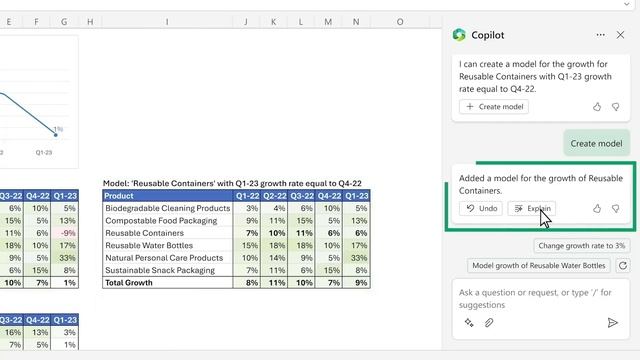Collapse the ribbon with the top chevron
This screenshot has height=360, width=640.
point(627,4)
